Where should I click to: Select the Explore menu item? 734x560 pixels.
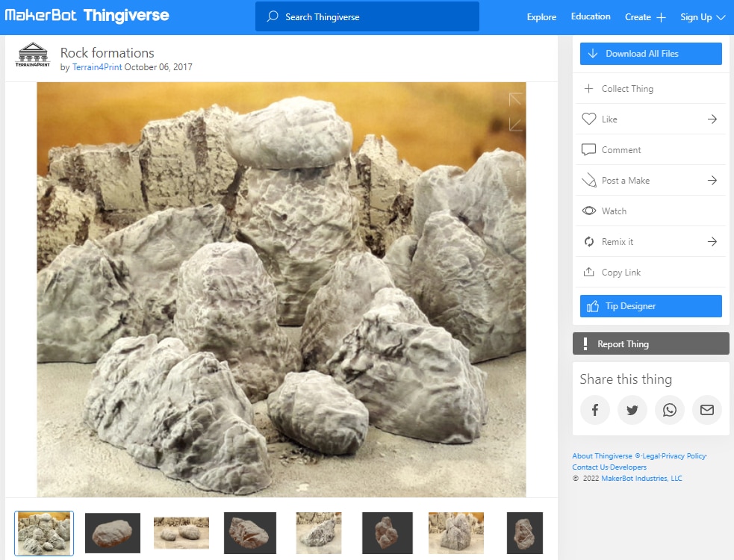point(541,16)
